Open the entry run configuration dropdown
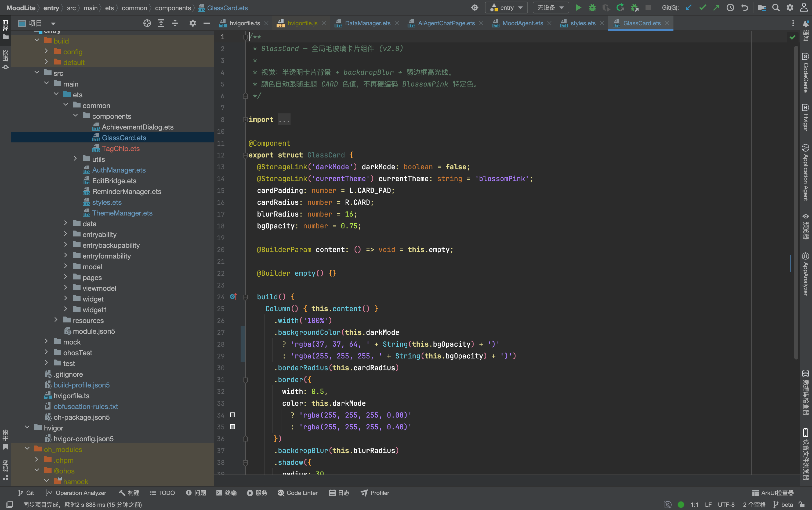The width and height of the screenshot is (812, 510). pyautogui.click(x=506, y=8)
